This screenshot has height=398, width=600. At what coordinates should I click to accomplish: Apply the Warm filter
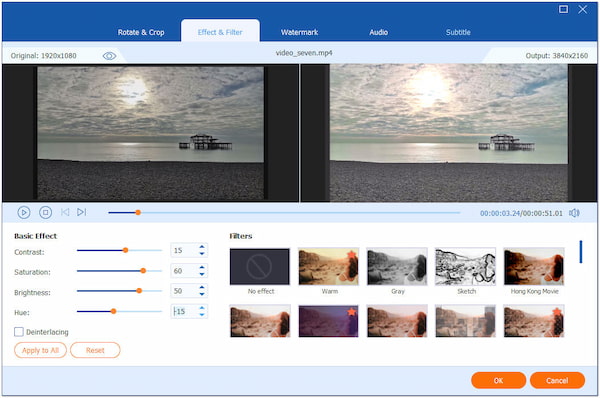pos(328,266)
